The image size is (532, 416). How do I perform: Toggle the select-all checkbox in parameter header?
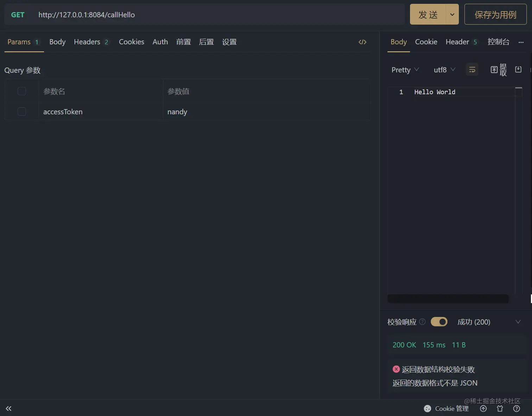coord(22,91)
